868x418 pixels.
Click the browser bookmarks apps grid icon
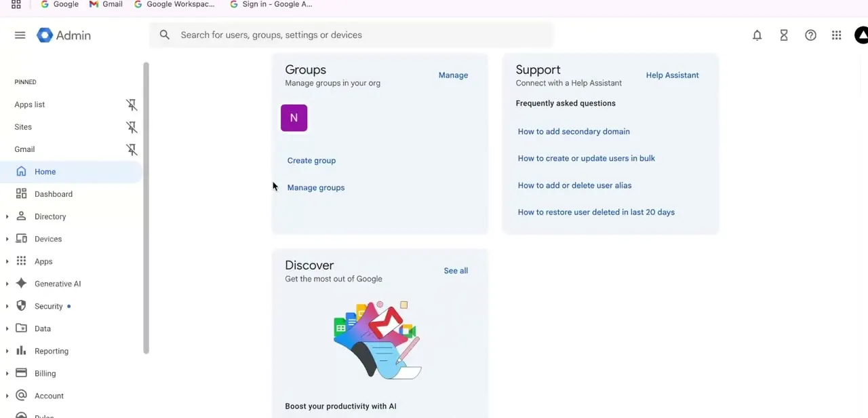(16, 4)
